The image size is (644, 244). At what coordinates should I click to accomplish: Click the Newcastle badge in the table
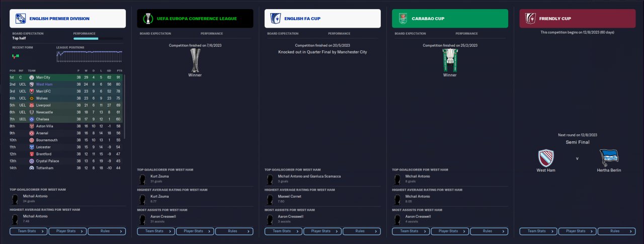[x=32, y=112]
